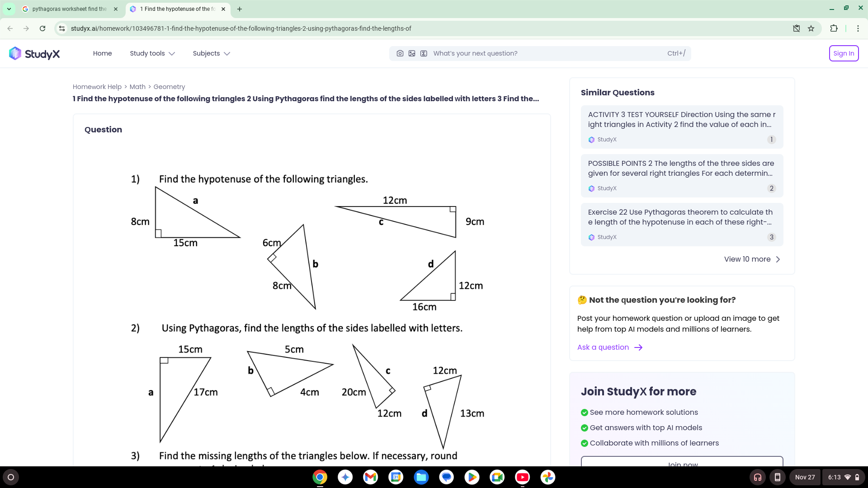The height and width of the screenshot is (488, 868).
Task: Expand the Subjects dropdown
Action: pyautogui.click(x=212, y=53)
